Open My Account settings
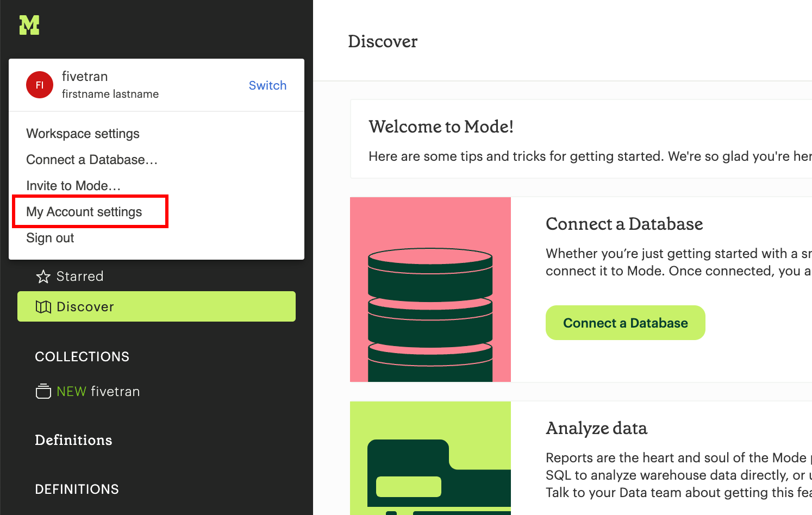Screen dimensions: 812x515 tap(84, 212)
